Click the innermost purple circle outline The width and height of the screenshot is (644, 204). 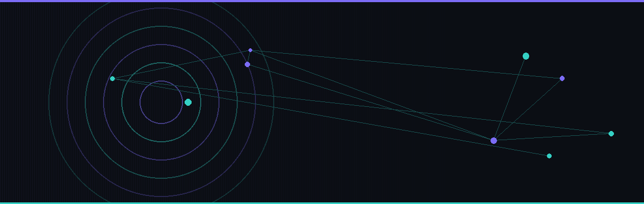click(162, 81)
